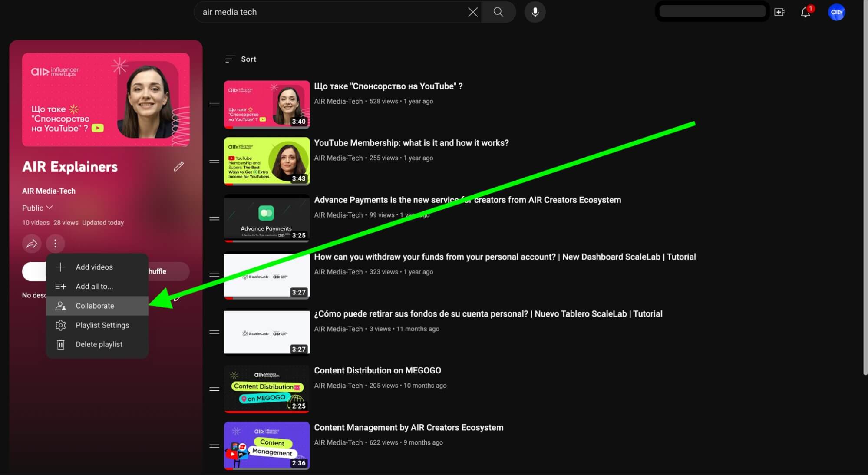Click the Sort label

[x=248, y=59]
